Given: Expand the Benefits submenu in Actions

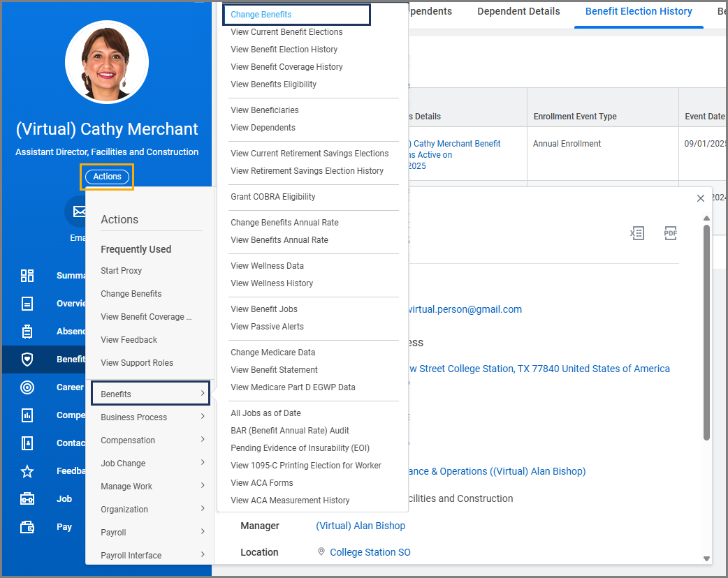Looking at the screenshot, I should tap(150, 394).
